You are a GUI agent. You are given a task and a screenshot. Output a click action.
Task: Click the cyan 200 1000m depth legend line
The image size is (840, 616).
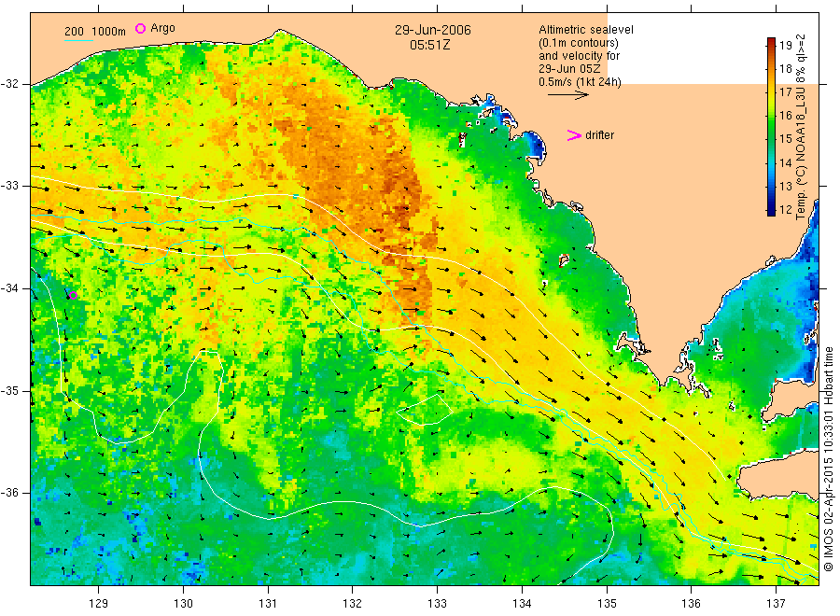point(78,40)
